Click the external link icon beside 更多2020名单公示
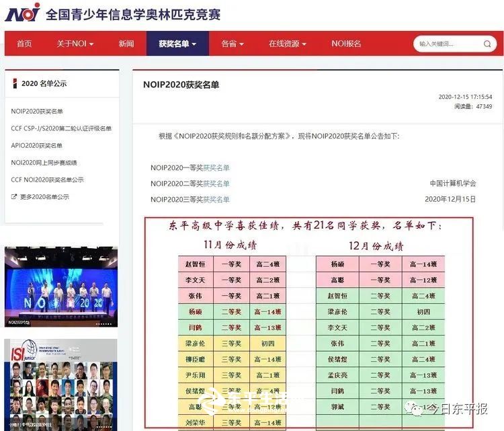The height and width of the screenshot is (431, 504). coord(14,197)
